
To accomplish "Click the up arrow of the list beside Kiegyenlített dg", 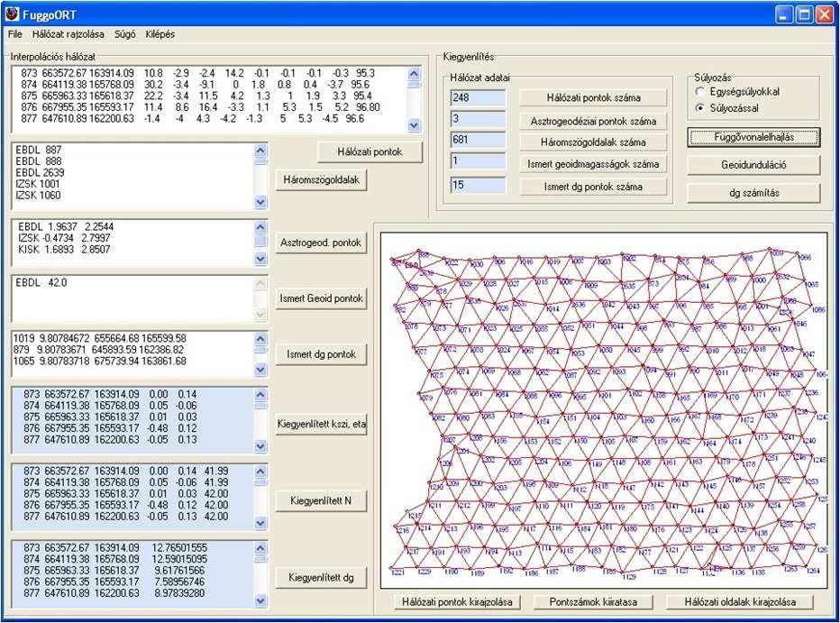I will click(260, 548).
